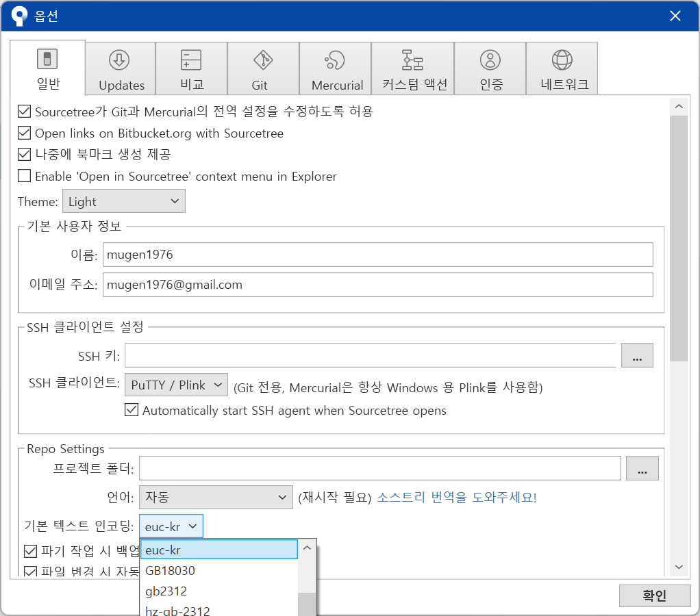
Task: Click the encoding list scrollbar thumb
Action: pyautogui.click(x=307, y=604)
